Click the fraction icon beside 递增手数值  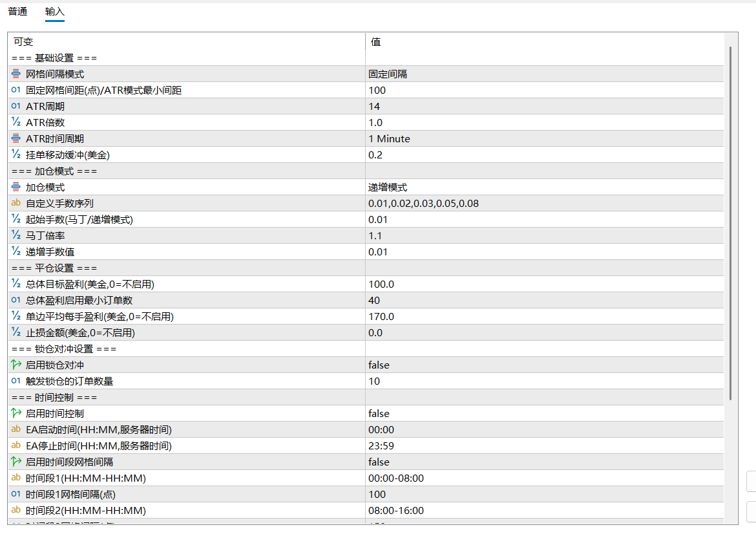point(16,252)
